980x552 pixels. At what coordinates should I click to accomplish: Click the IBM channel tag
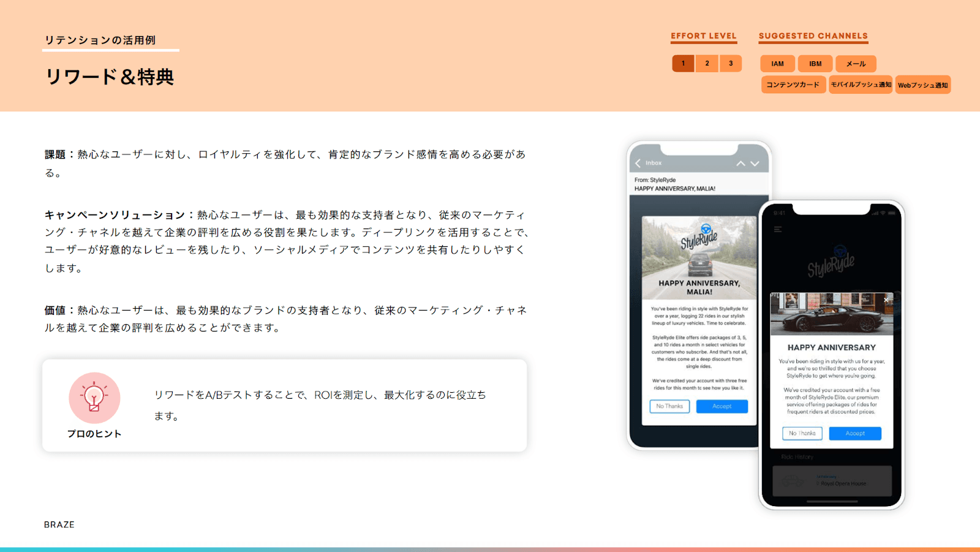(x=815, y=64)
